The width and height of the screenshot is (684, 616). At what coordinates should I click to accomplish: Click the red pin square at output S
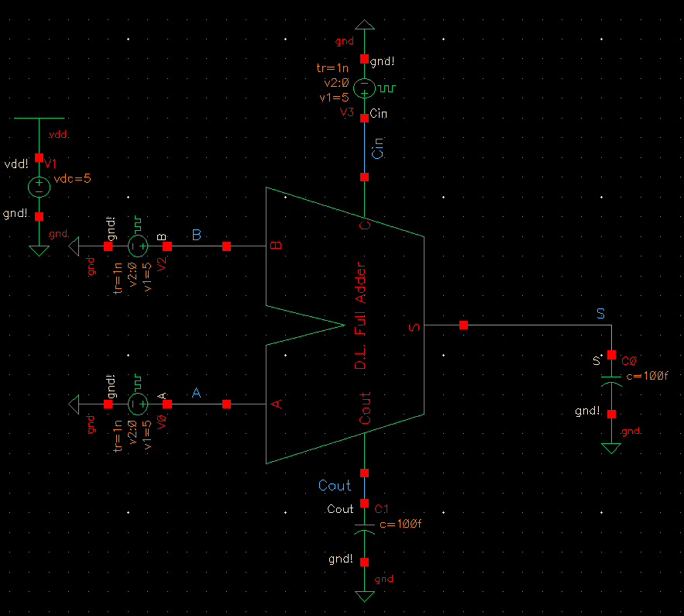(462, 325)
